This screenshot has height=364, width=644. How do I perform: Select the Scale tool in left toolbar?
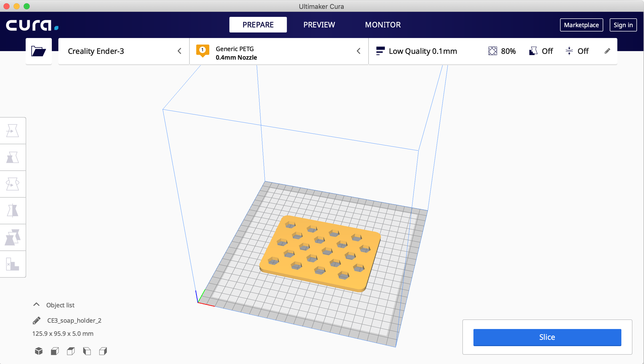tap(13, 157)
